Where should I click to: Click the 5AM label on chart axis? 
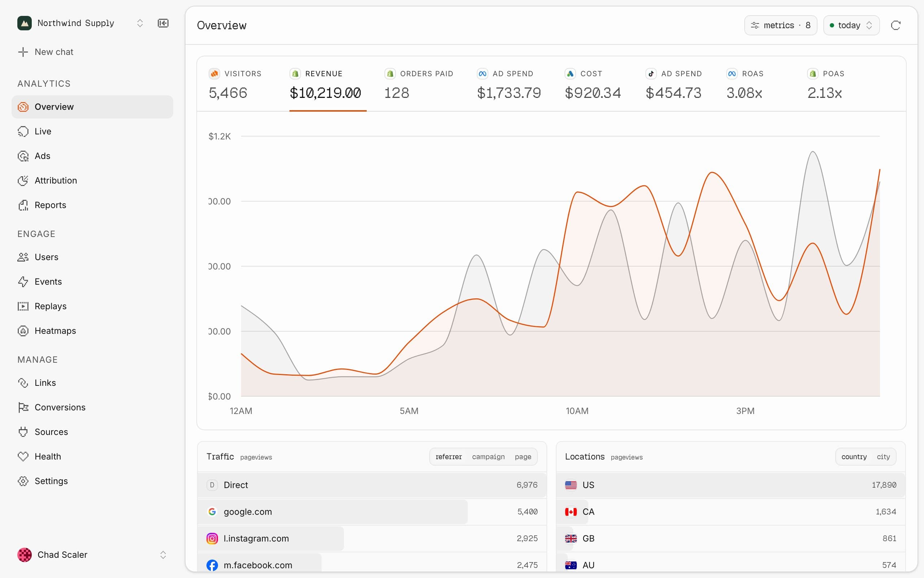pos(409,411)
